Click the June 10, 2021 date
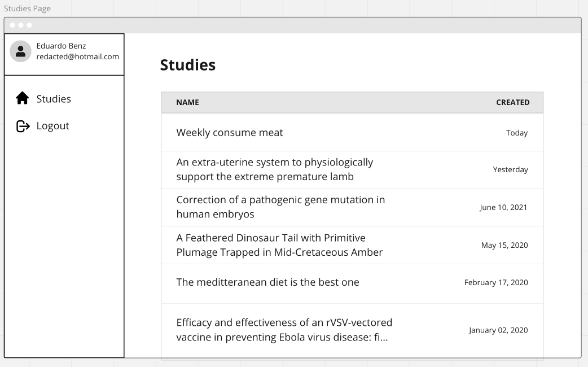Viewport: 588px width, 367px height. tap(503, 207)
